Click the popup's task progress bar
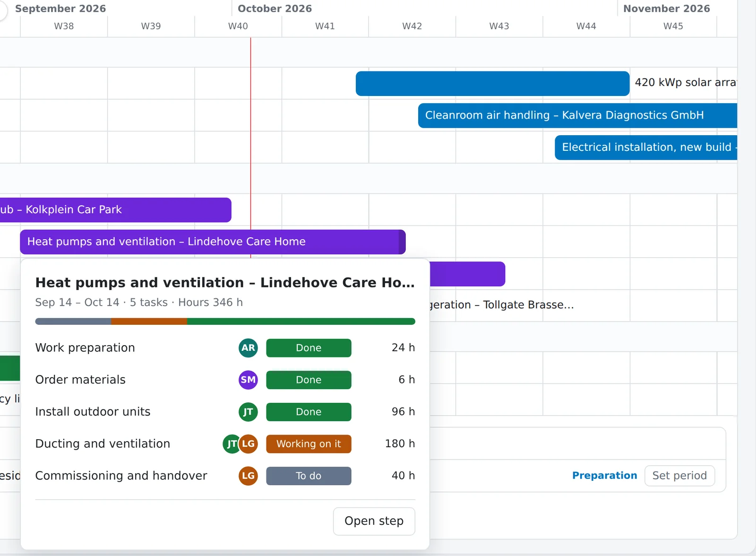The image size is (756, 556). point(225,321)
